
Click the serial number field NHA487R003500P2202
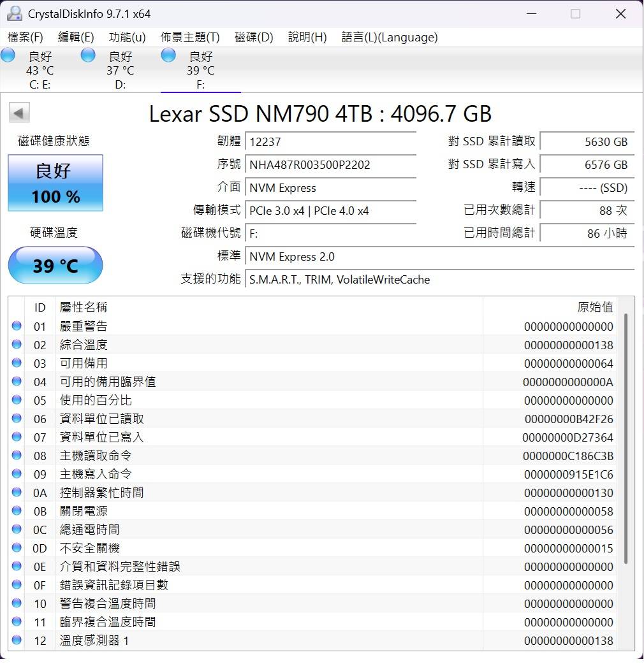point(331,165)
